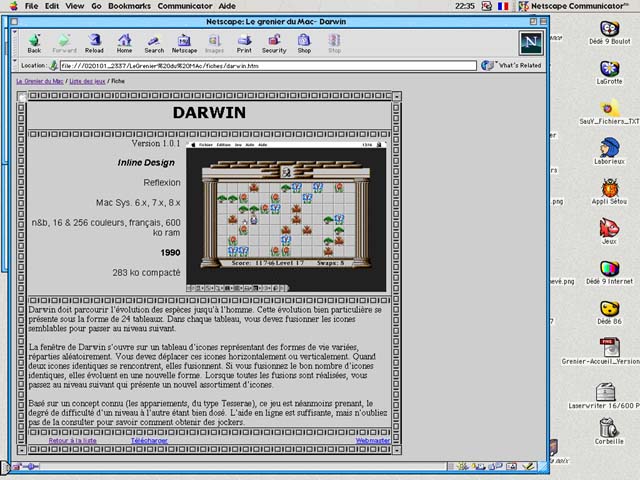Click the menu bar clock 22:35

(x=464, y=6)
